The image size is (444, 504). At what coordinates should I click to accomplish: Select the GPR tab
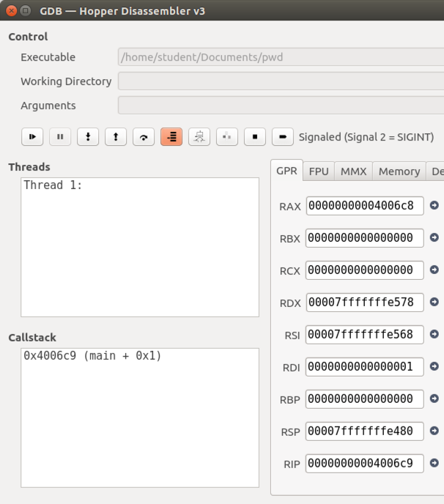tap(286, 171)
